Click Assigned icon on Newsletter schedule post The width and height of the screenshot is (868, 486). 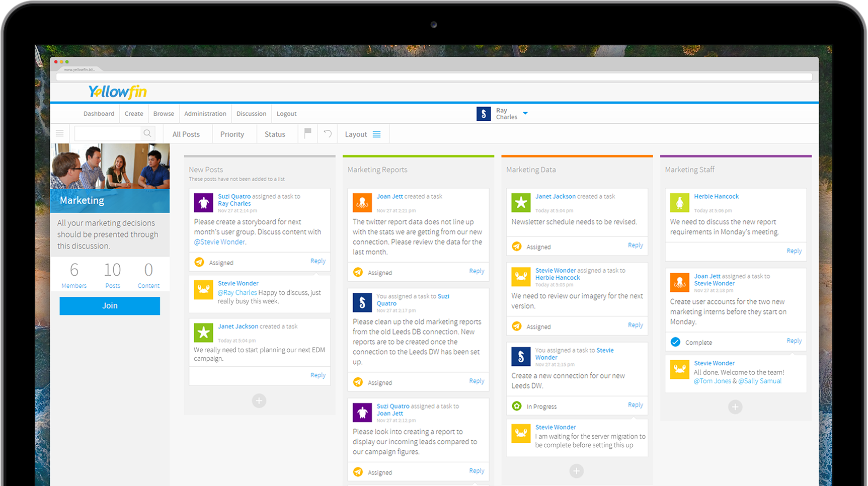point(517,247)
